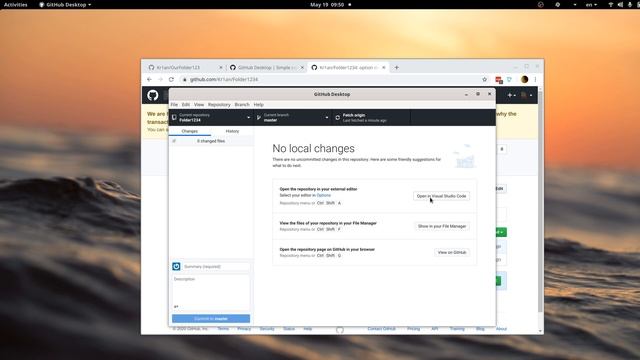Switch to the Changes tab
This screenshot has height=360, width=640.
pyautogui.click(x=190, y=131)
